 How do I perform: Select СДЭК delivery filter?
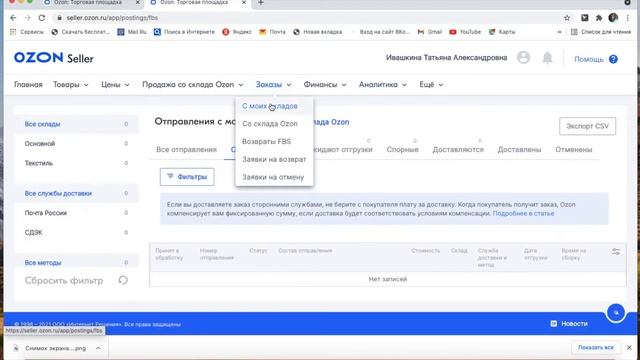tap(76, 233)
